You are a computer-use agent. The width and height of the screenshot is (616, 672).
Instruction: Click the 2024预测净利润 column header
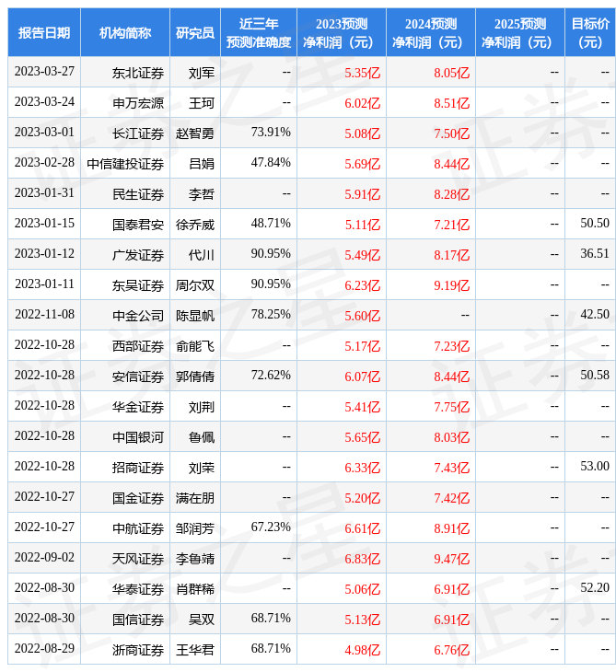pyautogui.click(x=431, y=32)
